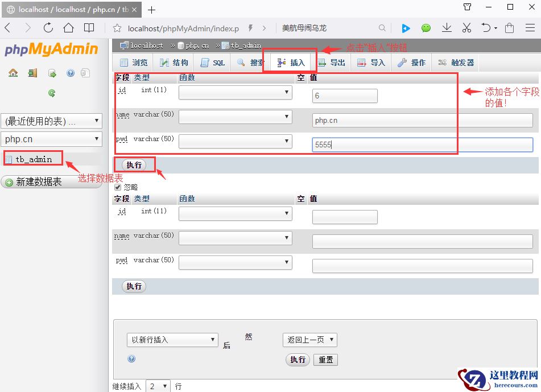Open the 浏览 browse tab
The height and width of the screenshot is (392, 541).
pos(134,63)
